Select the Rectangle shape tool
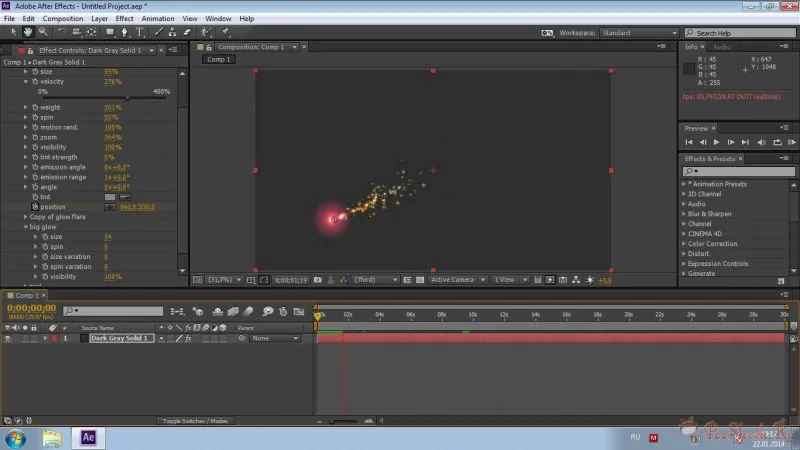Image resolution: width=800 pixels, height=450 pixels. tap(110, 32)
